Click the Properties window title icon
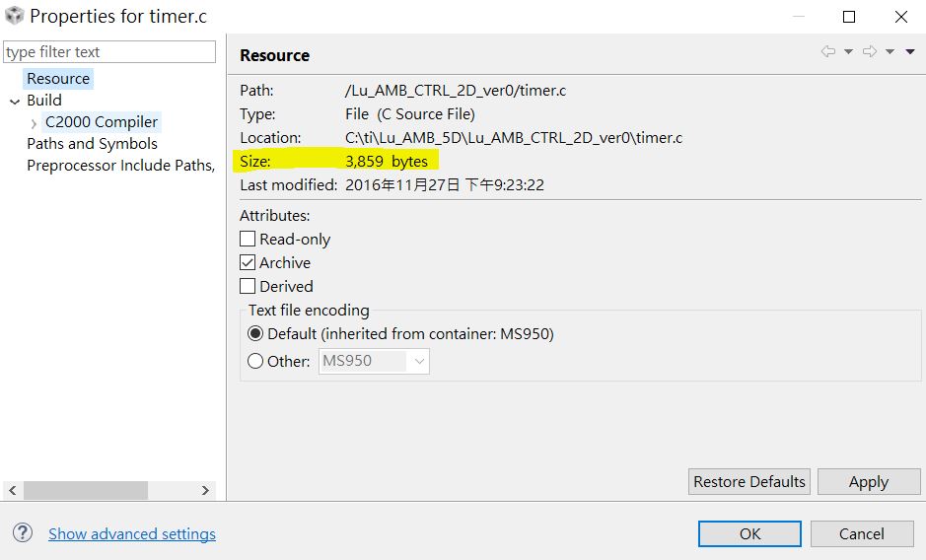 (15, 17)
